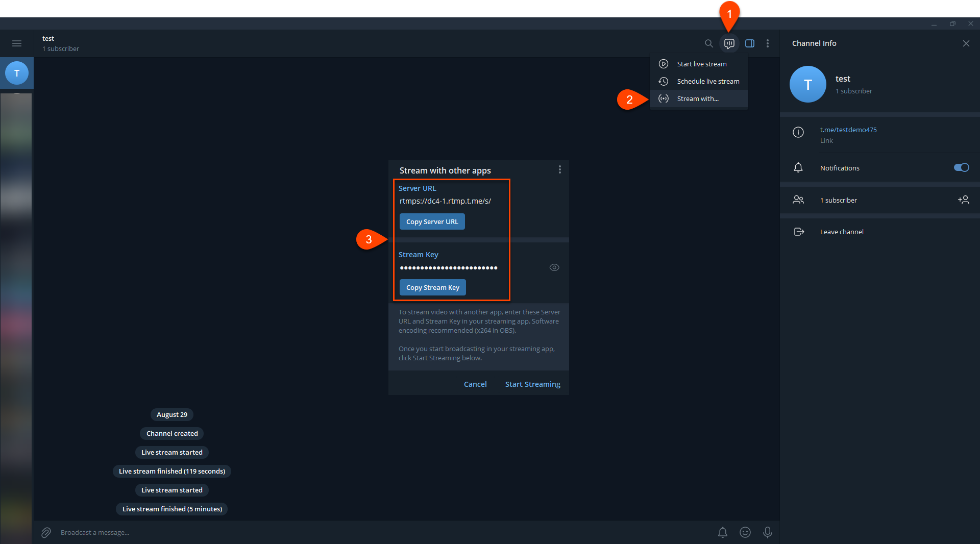Click the subscribers people icon

pyautogui.click(x=798, y=200)
